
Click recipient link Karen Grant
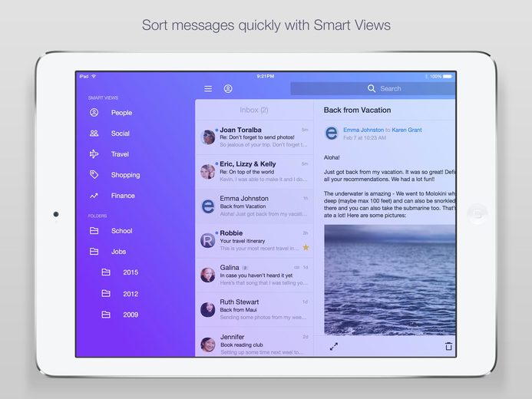(x=407, y=130)
